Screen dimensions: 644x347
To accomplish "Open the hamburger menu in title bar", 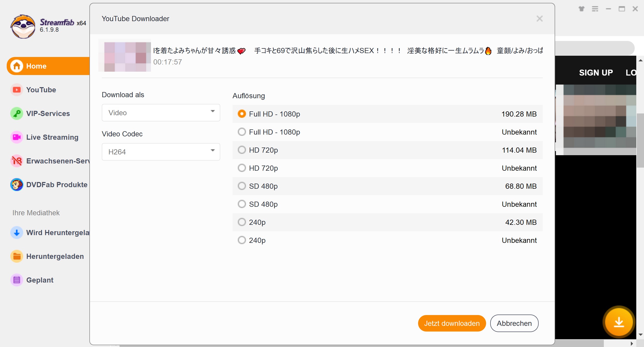I will [x=595, y=9].
